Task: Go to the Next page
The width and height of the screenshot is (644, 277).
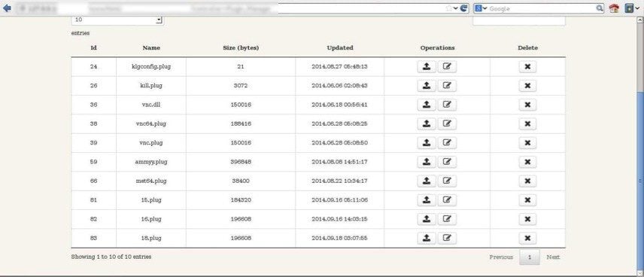Action: [553, 257]
